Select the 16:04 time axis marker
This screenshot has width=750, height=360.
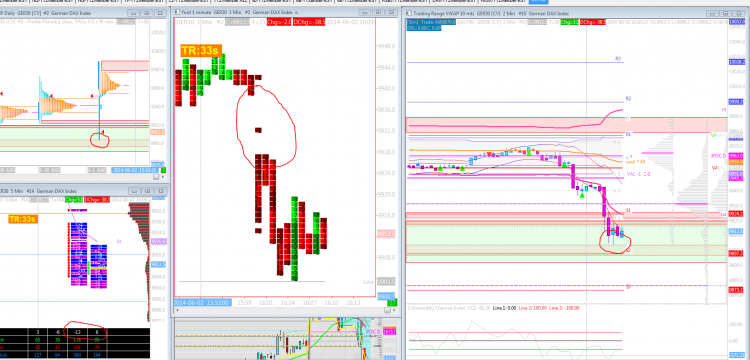tap(288, 303)
